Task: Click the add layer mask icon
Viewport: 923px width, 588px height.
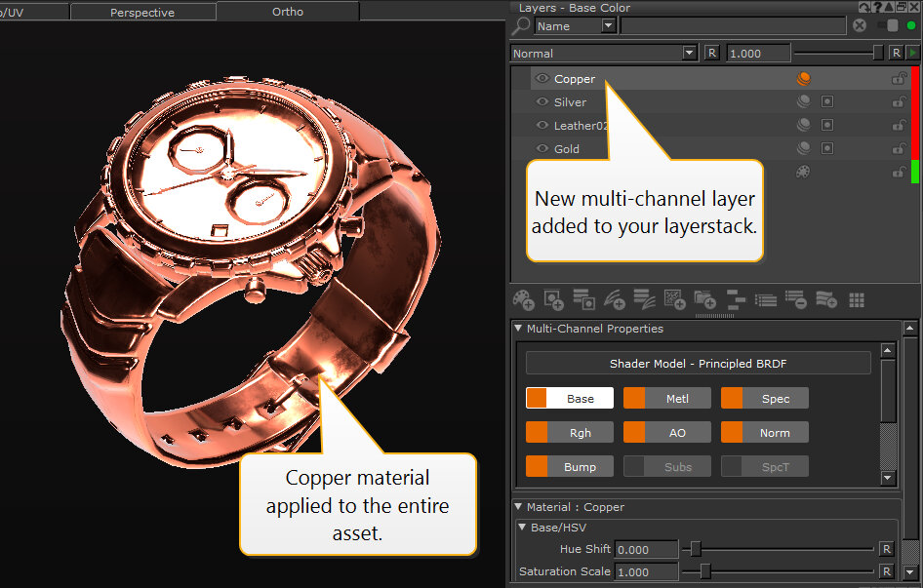Action: (554, 300)
